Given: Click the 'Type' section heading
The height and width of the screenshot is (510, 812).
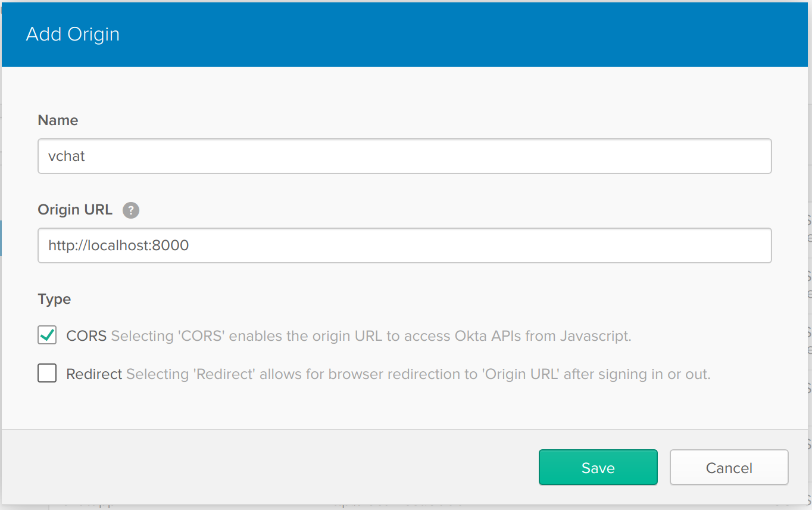Looking at the screenshot, I should (x=54, y=299).
